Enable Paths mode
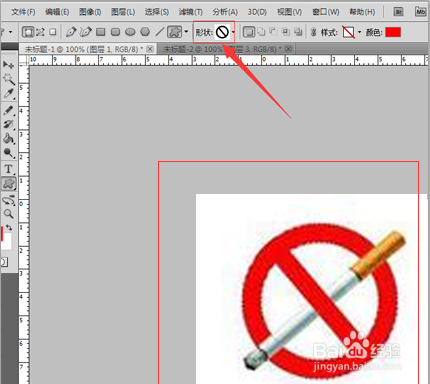The height and width of the screenshot is (384, 430). [40, 32]
